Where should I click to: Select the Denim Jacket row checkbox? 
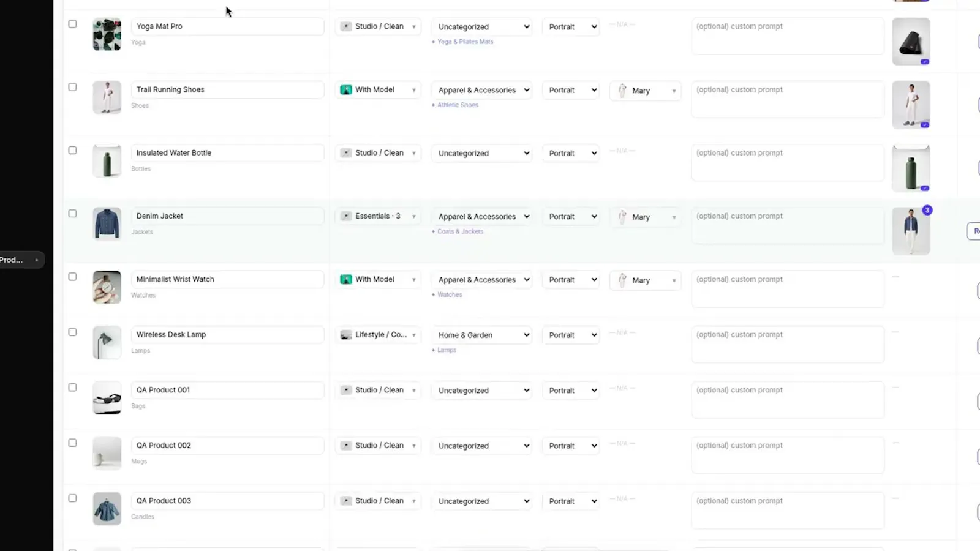pos(72,214)
